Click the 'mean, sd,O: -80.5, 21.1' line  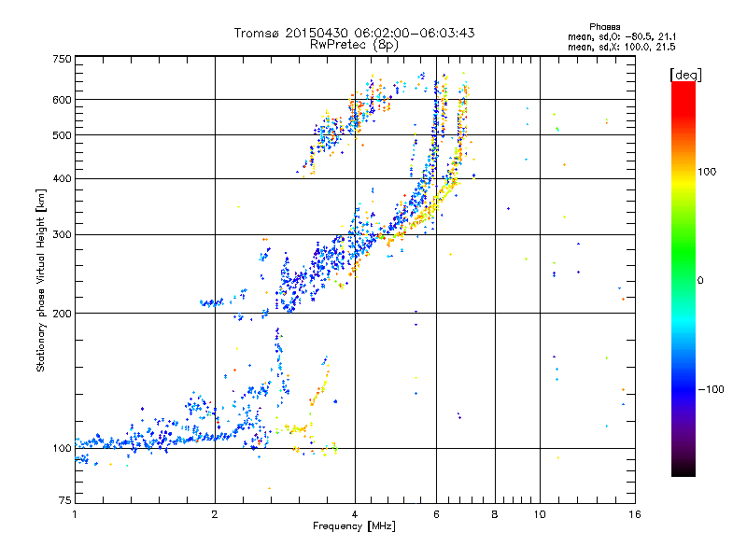[x=622, y=36]
